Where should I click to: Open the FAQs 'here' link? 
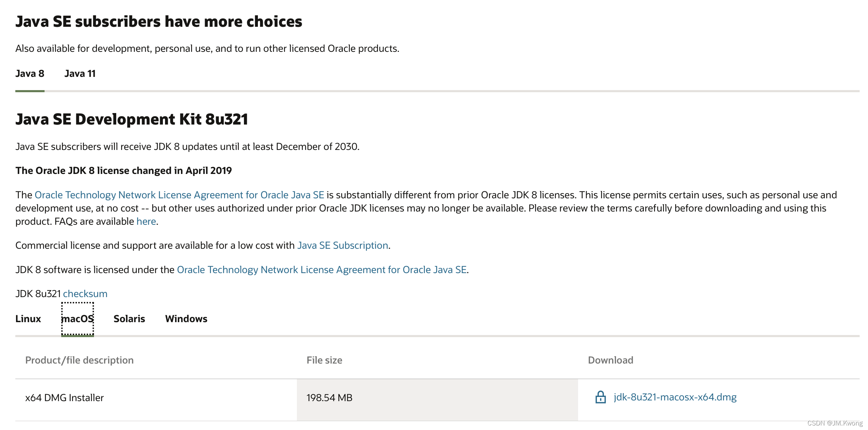(146, 222)
